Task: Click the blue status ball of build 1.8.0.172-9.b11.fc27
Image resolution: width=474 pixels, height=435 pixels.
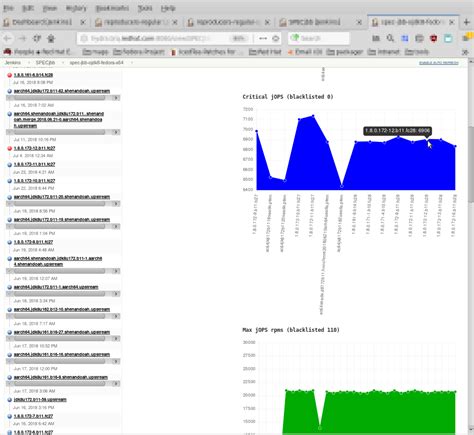Action: pos(9,242)
